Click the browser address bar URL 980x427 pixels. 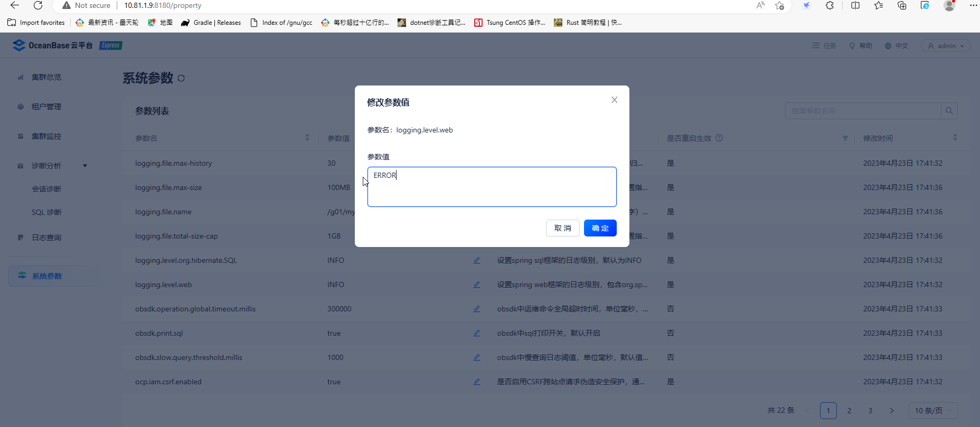pyautogui.click(x=163, y=5)
